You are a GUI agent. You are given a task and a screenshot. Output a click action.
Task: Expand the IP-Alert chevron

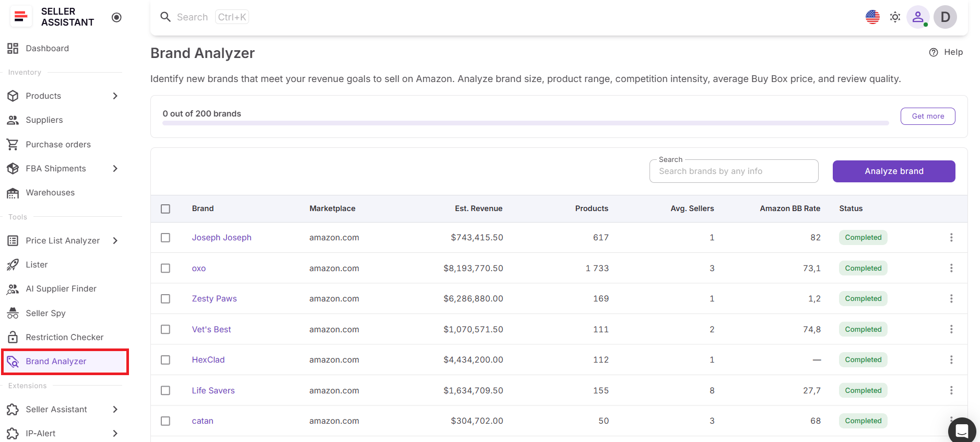pyautogui.click(x=115, y=434)
